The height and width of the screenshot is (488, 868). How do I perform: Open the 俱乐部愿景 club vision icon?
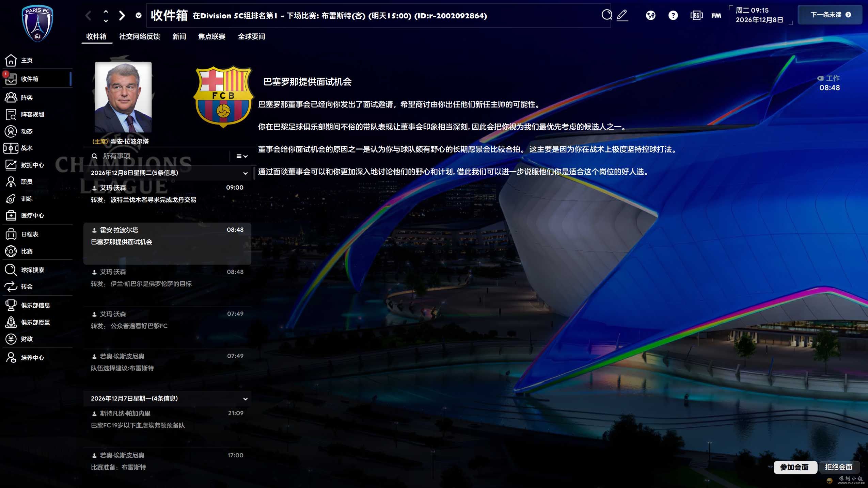[11, 322]
